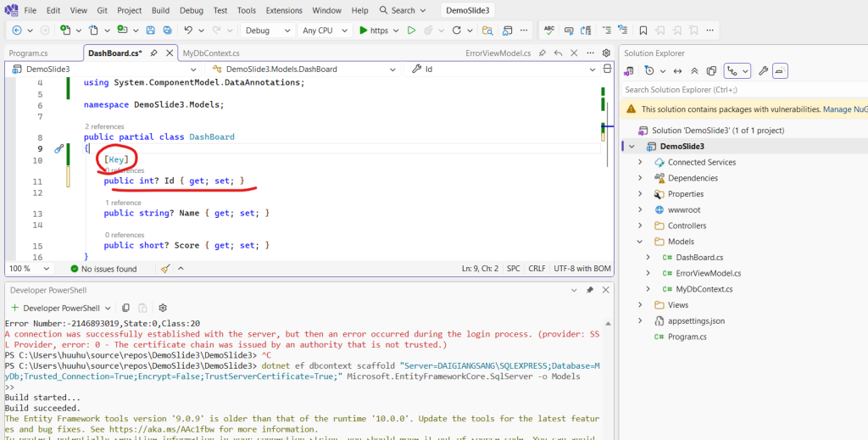Click the Undo arrow icon
Viewport: 868px width, 440px height.
[x=189, y=31]
